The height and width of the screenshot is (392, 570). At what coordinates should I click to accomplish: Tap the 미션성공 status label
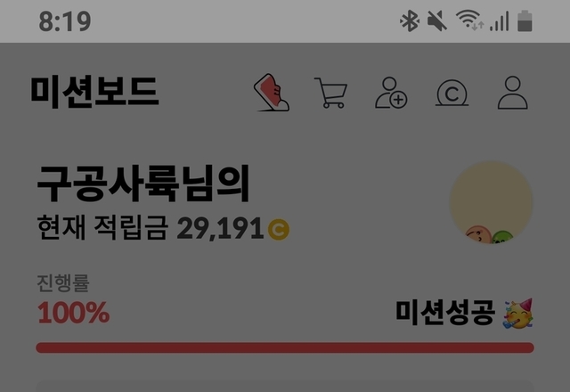(445, 313)
